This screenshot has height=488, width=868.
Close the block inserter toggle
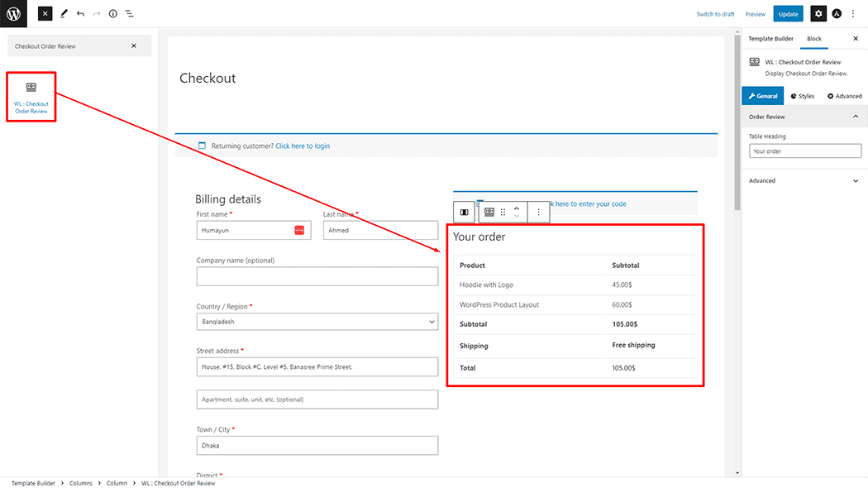point(45,14)
